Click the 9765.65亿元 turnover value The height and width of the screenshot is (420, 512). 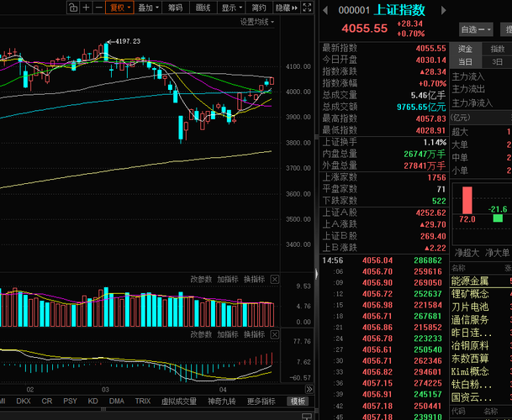pos(421,107)
